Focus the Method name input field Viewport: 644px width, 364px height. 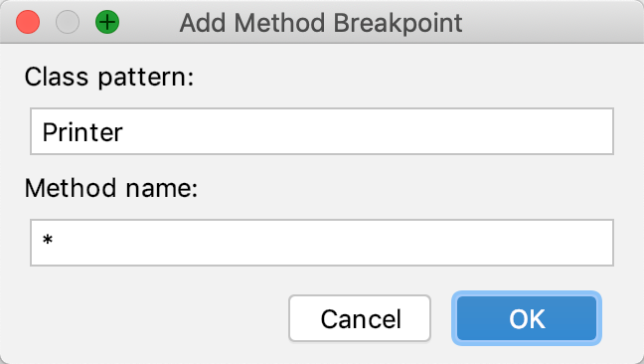(x=322, y=243)
